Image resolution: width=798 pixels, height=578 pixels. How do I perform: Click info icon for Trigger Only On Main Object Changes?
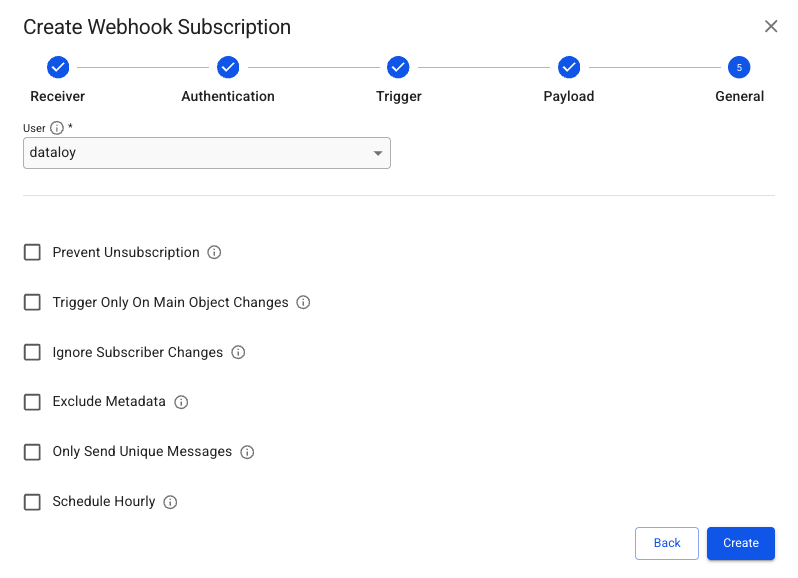(303, 302)
